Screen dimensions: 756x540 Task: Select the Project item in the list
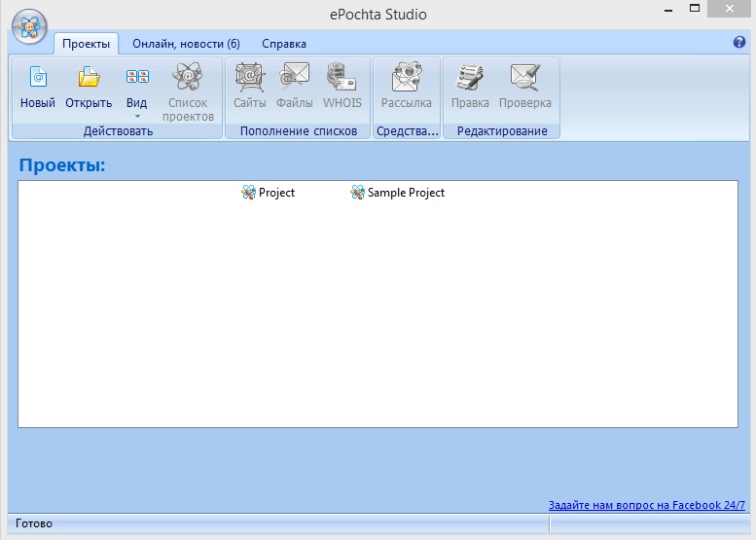pyautogui.click(x=269, y=193)
